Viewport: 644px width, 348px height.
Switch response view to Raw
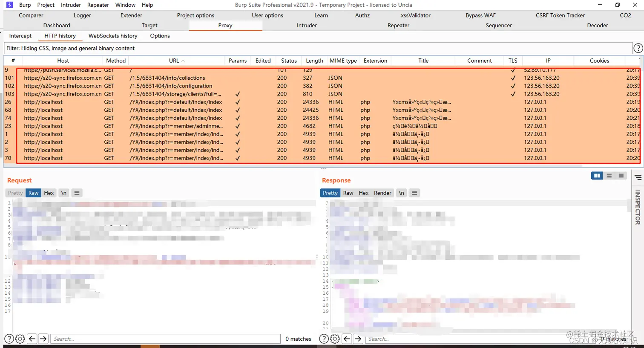[x=348, y=193]
